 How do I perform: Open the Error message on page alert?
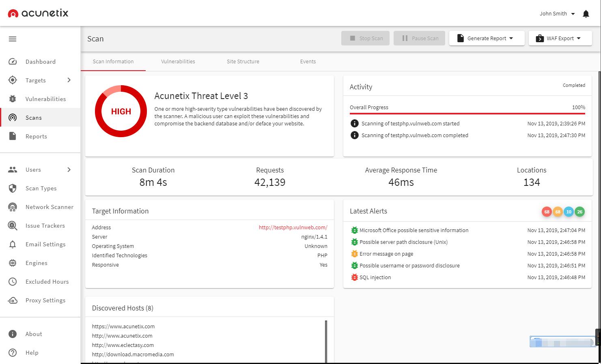pyautogui.click(x=386, y=254)
